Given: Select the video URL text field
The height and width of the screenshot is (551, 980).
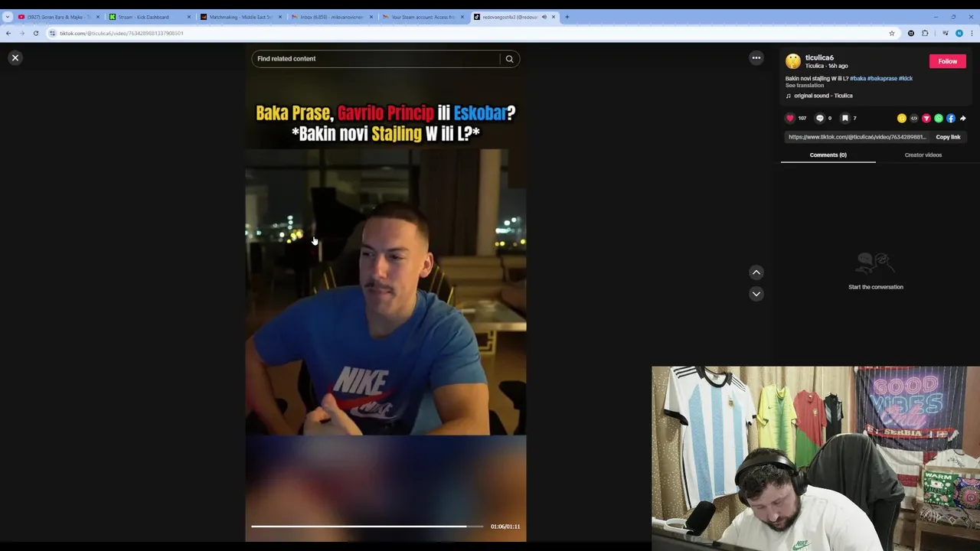Looking at the screenshot, I should coord(857,137).
